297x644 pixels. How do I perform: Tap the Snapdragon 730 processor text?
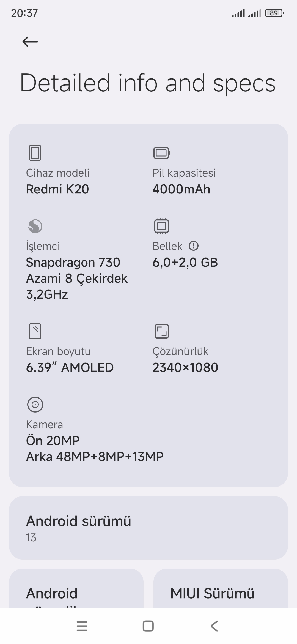[73, 262]
